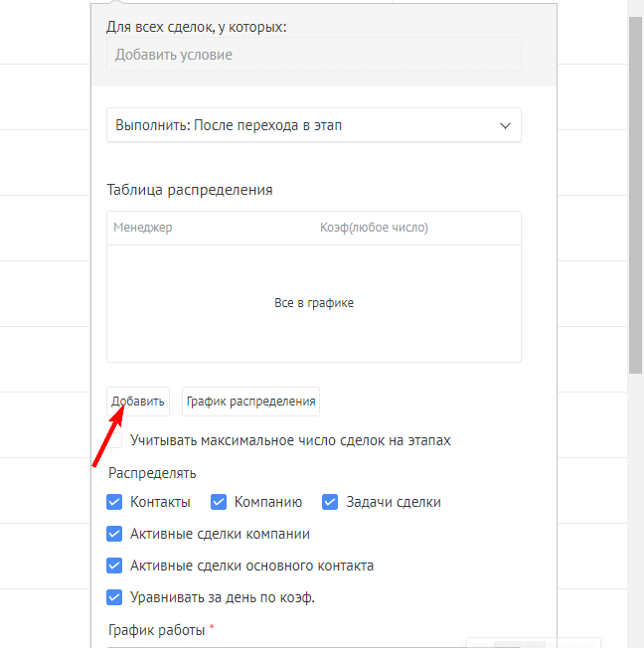
Task: Click the 'График работы' field label
Action: click(157, 630)
